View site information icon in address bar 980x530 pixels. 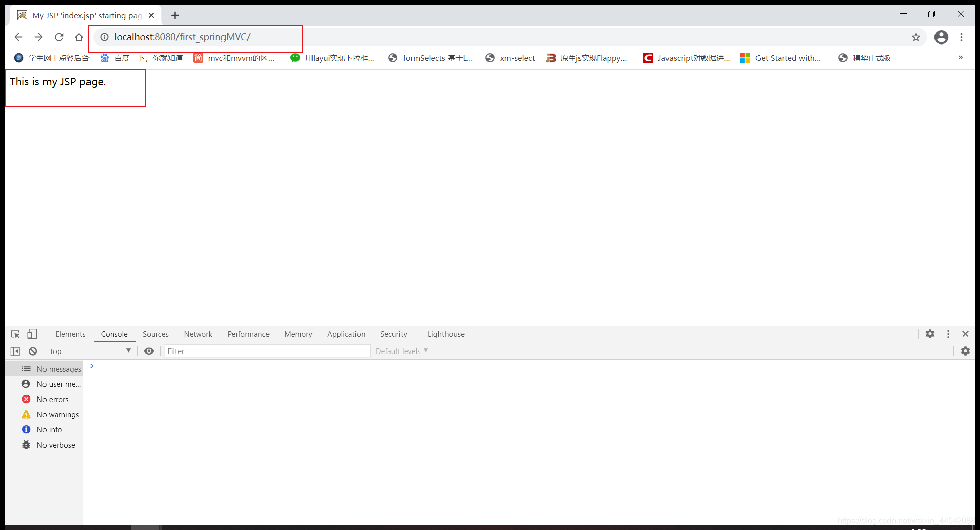point(104,37)
